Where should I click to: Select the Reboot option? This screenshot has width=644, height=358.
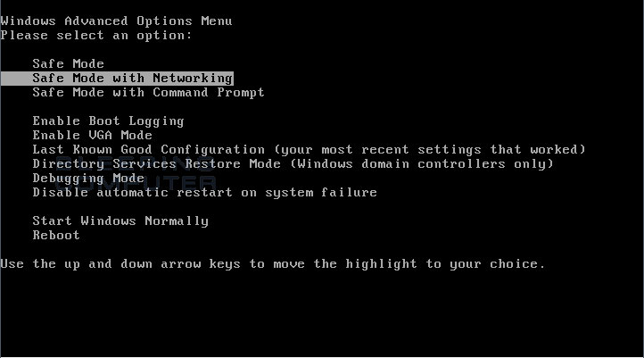tap(56, 236)
